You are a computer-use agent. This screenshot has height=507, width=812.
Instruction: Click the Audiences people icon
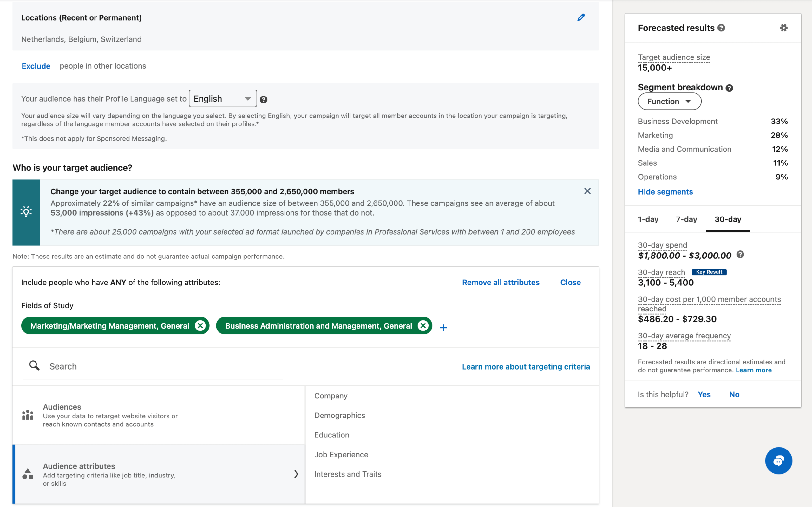click(28, 415)
